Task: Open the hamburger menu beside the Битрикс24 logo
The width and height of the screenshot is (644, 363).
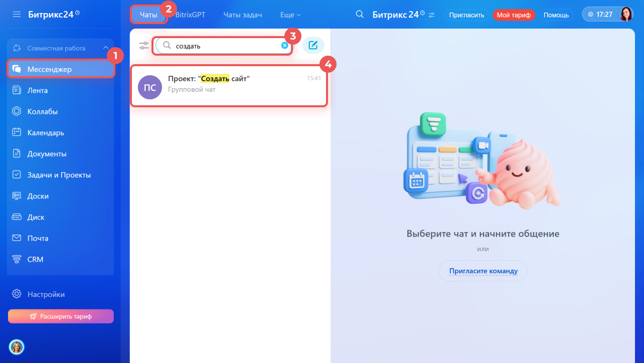Action: click(x=17, y=15)
